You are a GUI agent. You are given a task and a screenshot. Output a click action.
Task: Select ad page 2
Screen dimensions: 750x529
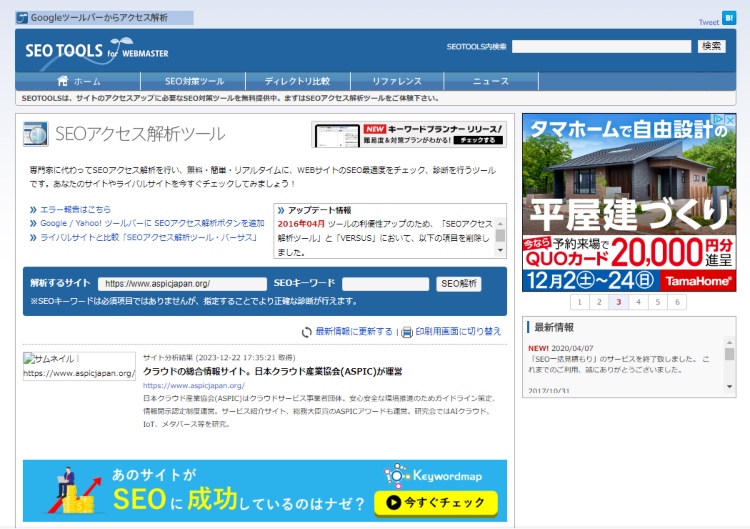pyautogui.click(x=599, y=302)
